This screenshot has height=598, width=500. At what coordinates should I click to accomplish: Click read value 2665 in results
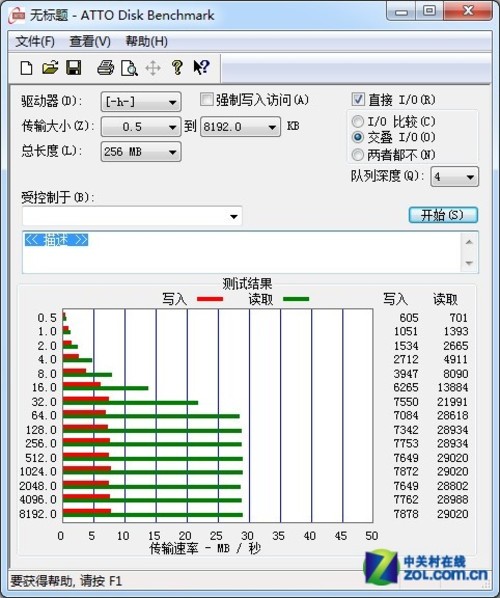click(456, 346)
